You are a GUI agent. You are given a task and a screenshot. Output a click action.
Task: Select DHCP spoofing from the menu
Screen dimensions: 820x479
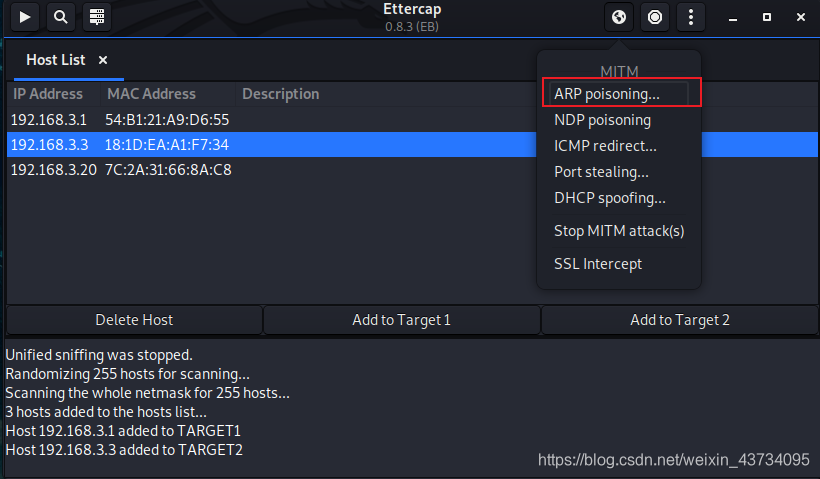click(x=609, y=198)
